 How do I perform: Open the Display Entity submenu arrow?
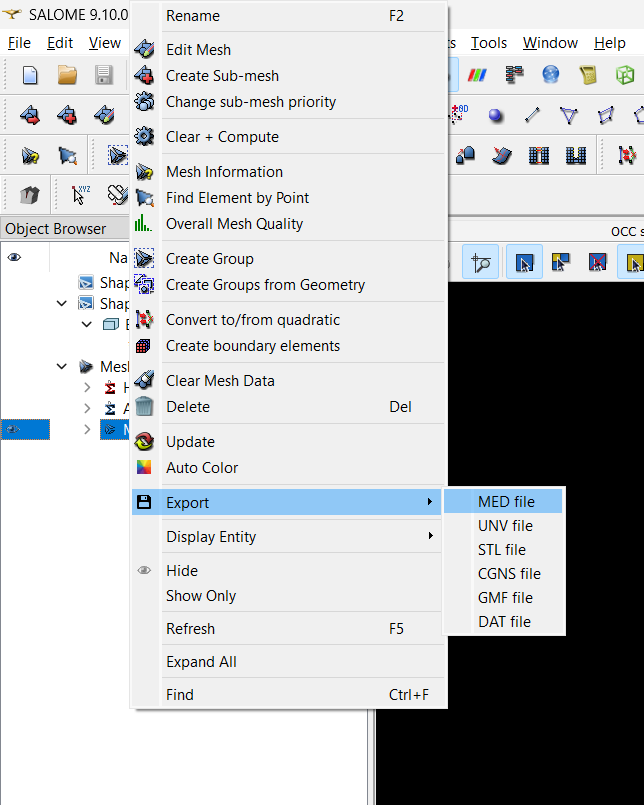click(430, 535)
